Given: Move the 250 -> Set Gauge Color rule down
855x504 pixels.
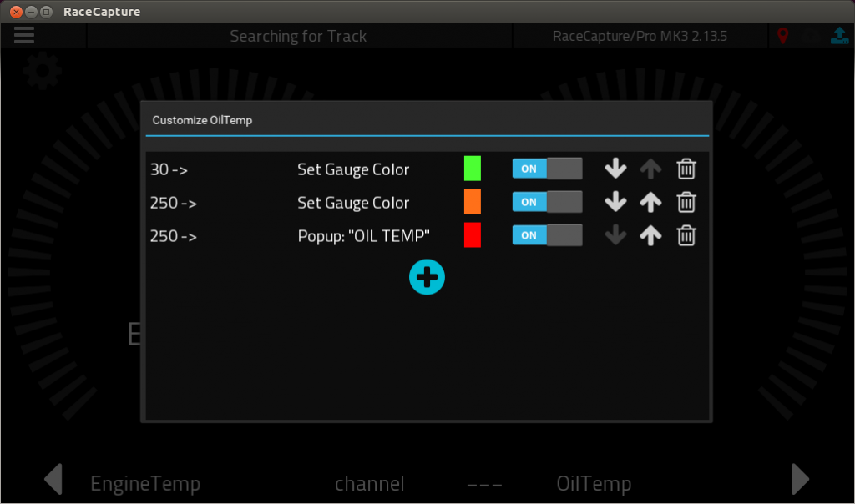Looking at the screenshot, I should tap(615, 202).
